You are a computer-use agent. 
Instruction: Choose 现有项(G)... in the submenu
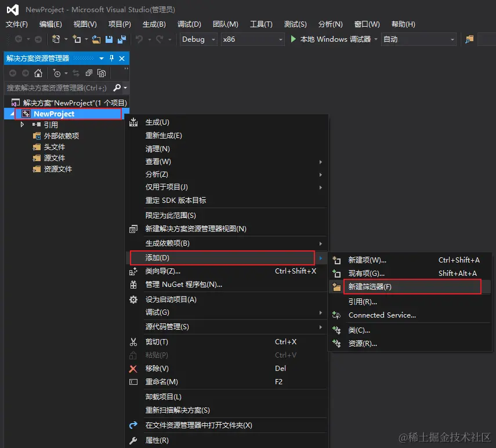coord(410,274)
